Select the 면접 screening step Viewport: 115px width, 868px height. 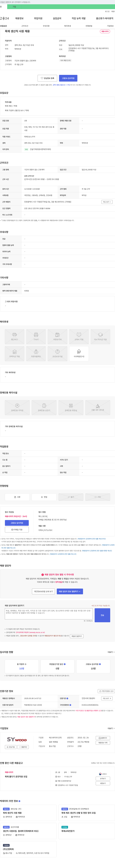point(44,497)
